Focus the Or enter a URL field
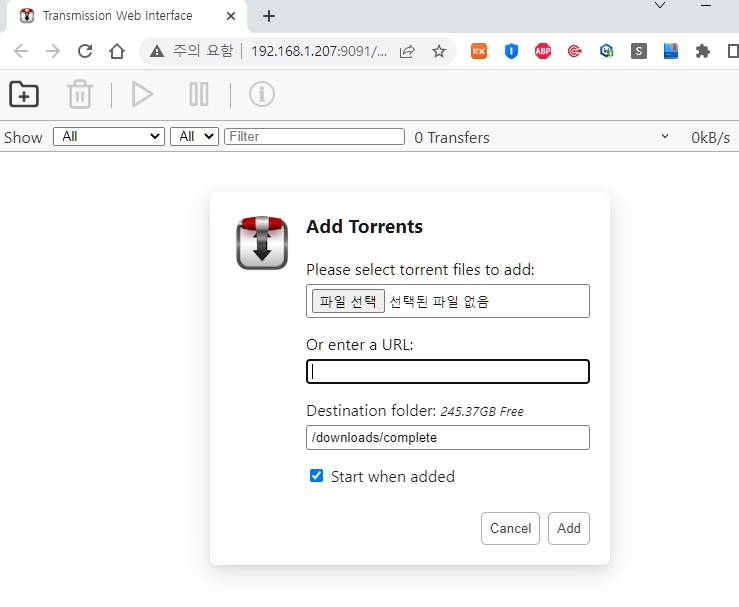Image resolution: width=739 pixels, height=607 pixels. (x=448, y=371)
